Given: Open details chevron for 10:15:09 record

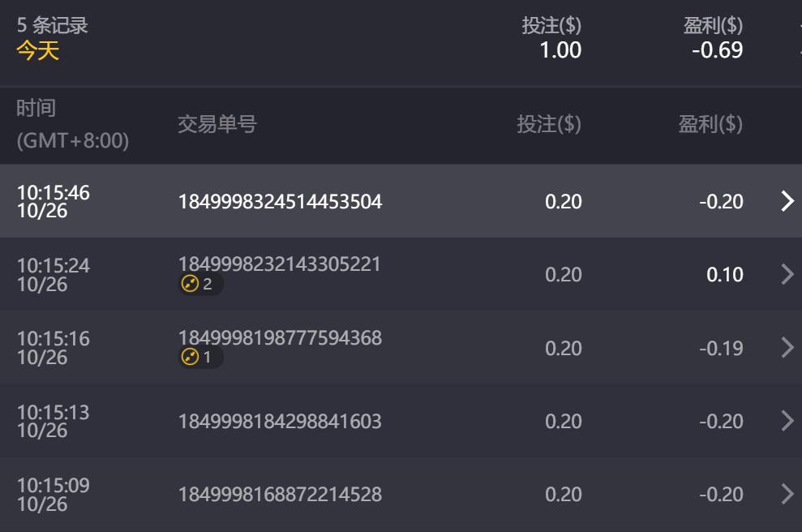Looking at the screenshot, I should tap(787, 494).
